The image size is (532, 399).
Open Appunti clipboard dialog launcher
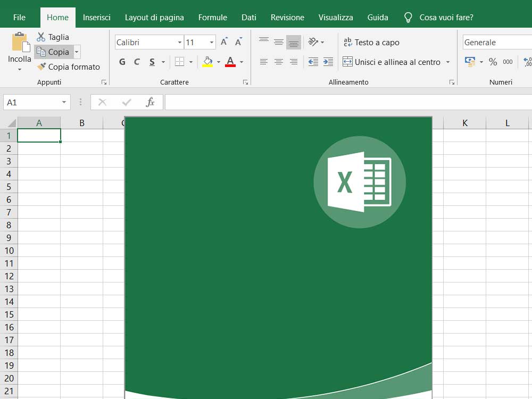tap(104, 82)
